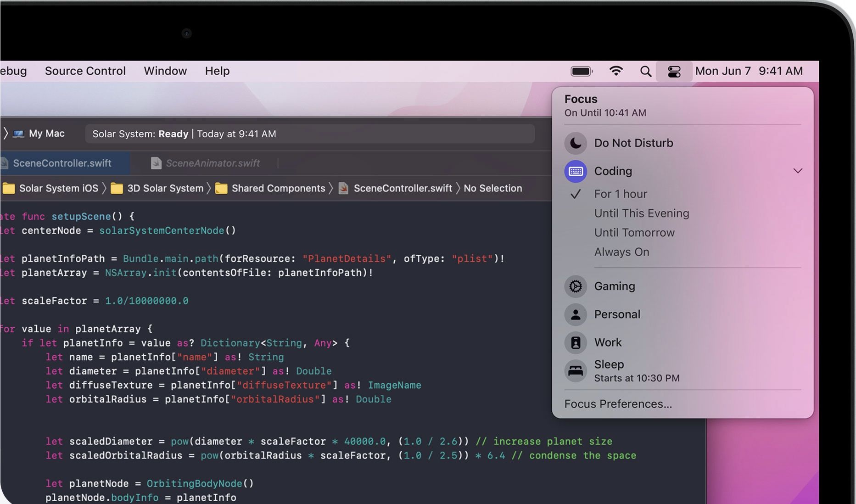The width and height of the screenshot is (856, 504).
Task: Click the Personal focus person icon
Action: pyautogui.click(x=575, y=314)
